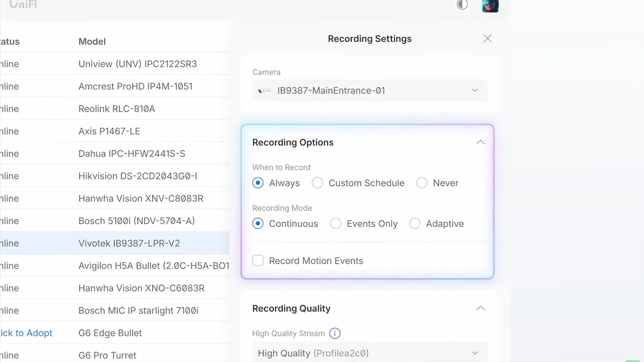
Task: Select Bosch MIC IP starlight 7100i row
Action: (115, 310)
